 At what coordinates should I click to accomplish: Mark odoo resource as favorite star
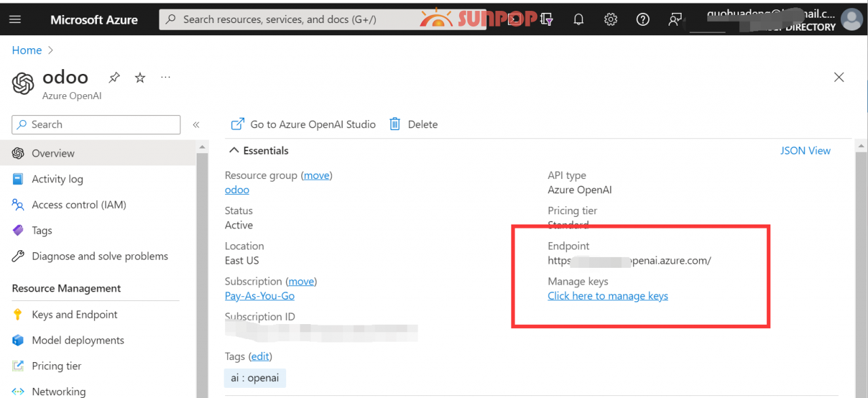click(140, 78)
